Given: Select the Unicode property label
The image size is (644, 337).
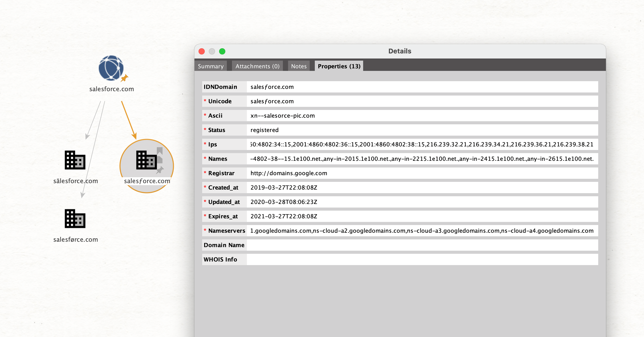Looking at the screenshot, I should pyautogui.click(x=224, y=101).
